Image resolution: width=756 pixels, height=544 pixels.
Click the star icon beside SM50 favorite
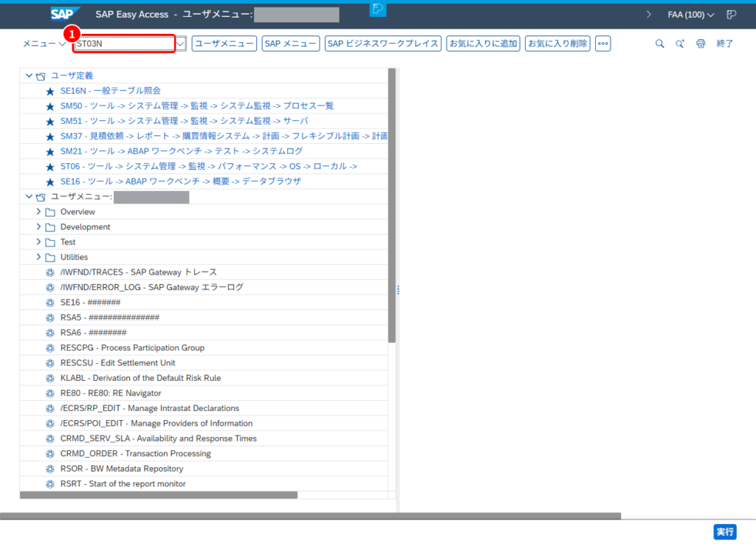(x=49, y=106)
